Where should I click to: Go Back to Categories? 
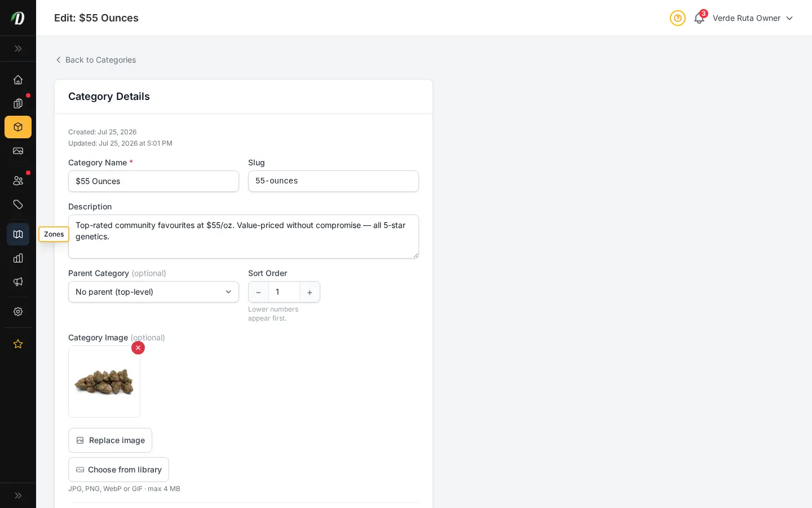coord(95,60)
